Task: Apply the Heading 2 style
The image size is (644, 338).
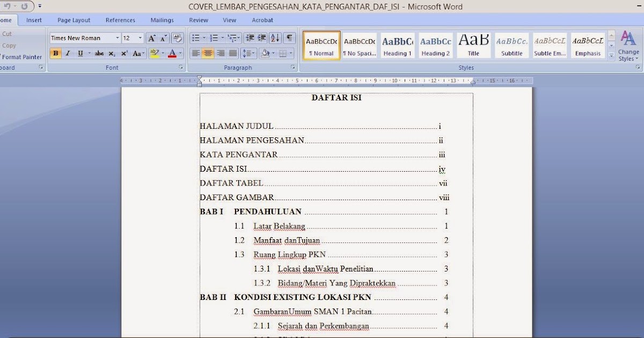Action: click(x=436, y=45)
